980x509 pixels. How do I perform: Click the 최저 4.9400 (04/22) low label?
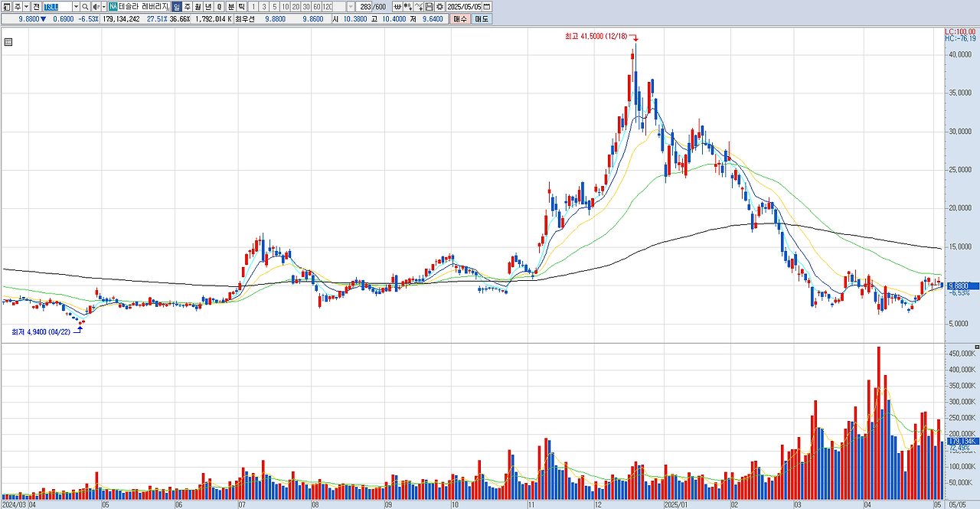(41, 332)
